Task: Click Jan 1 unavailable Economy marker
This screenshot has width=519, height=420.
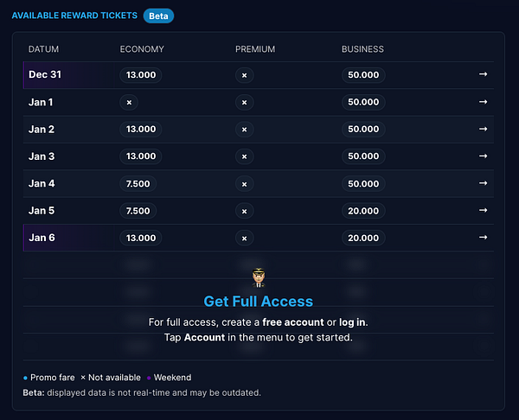Action: [129, 102]
